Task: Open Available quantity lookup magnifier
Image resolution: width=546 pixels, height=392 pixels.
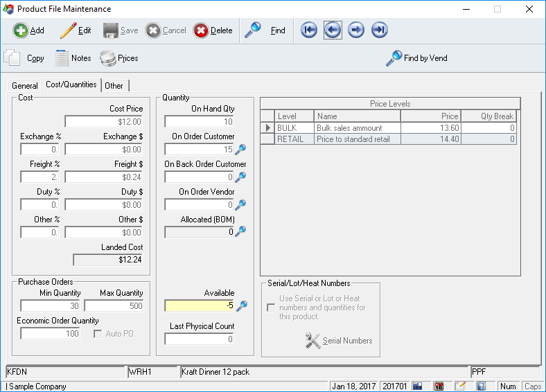Action: click(x=241, y=305)
